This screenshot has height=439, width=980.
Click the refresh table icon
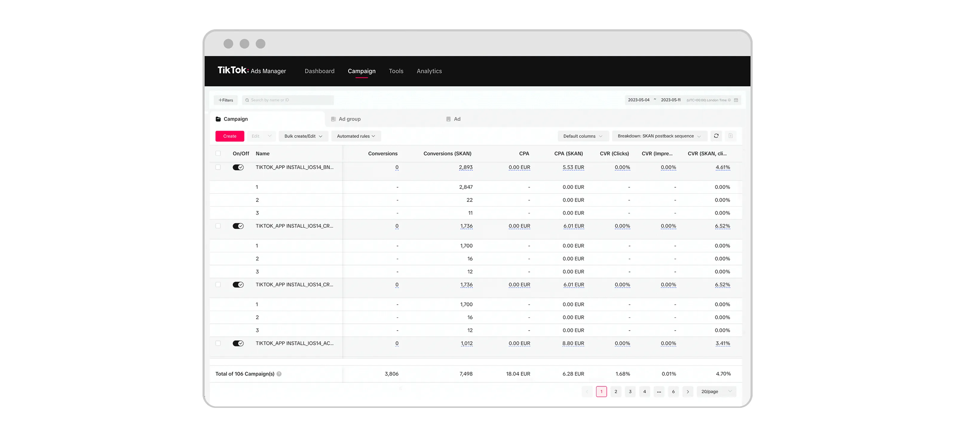[x=716, y=136]
